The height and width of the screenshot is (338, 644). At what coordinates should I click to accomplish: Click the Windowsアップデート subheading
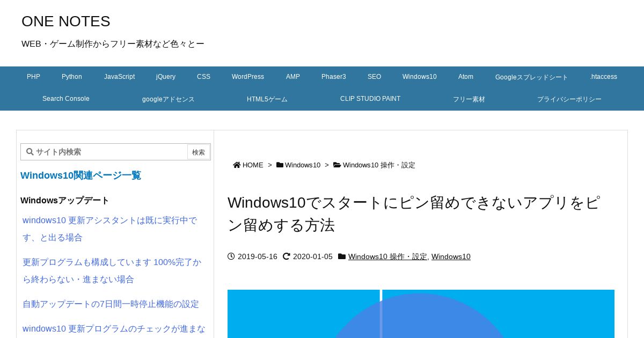point(64,201)
